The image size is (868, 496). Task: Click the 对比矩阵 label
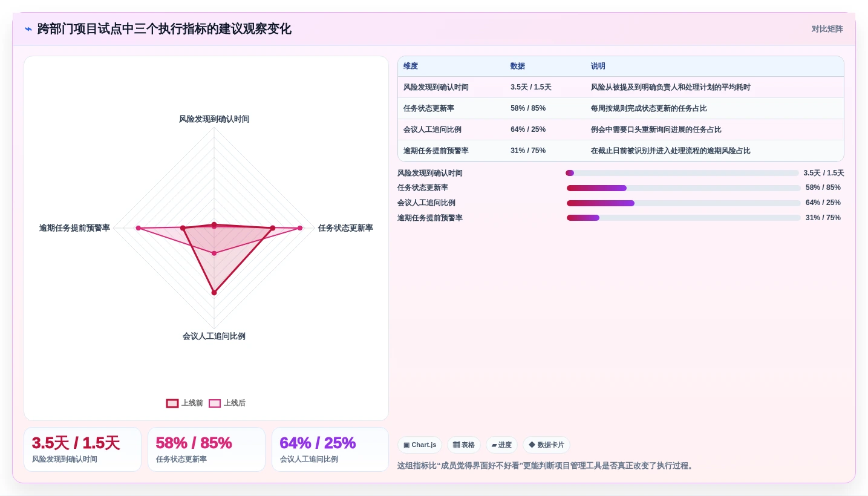[x=827, y=29]
